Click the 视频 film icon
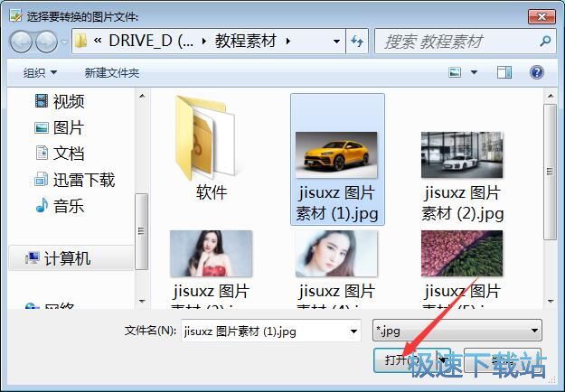 (42, 101)
